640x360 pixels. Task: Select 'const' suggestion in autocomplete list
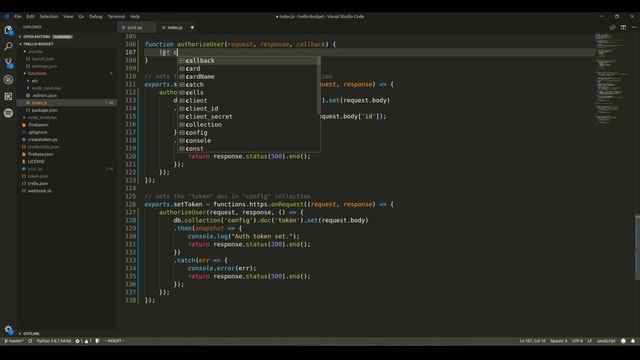point(247,149)
